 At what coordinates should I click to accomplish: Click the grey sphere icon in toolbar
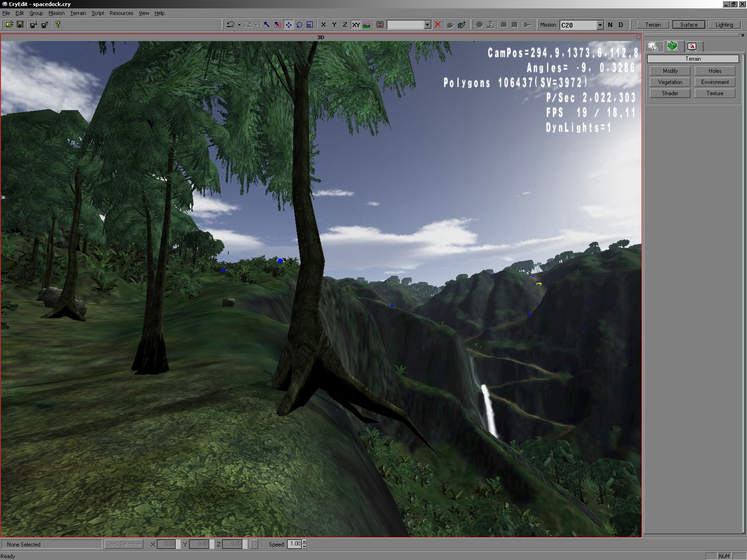click(x=479, y=25)
